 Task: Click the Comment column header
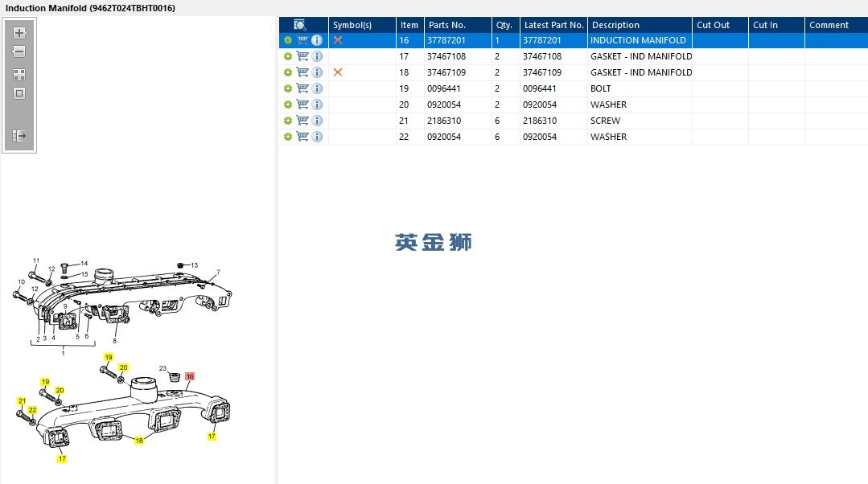(x=837, y=25)
